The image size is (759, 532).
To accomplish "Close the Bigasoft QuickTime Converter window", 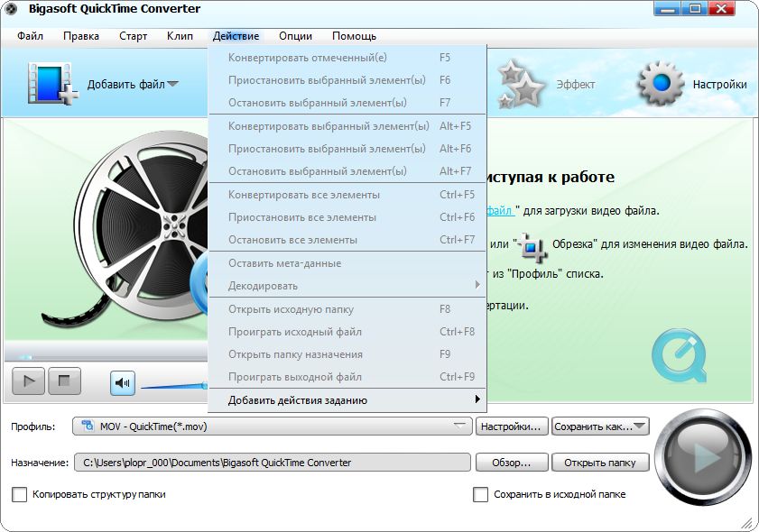I will 721,8.
